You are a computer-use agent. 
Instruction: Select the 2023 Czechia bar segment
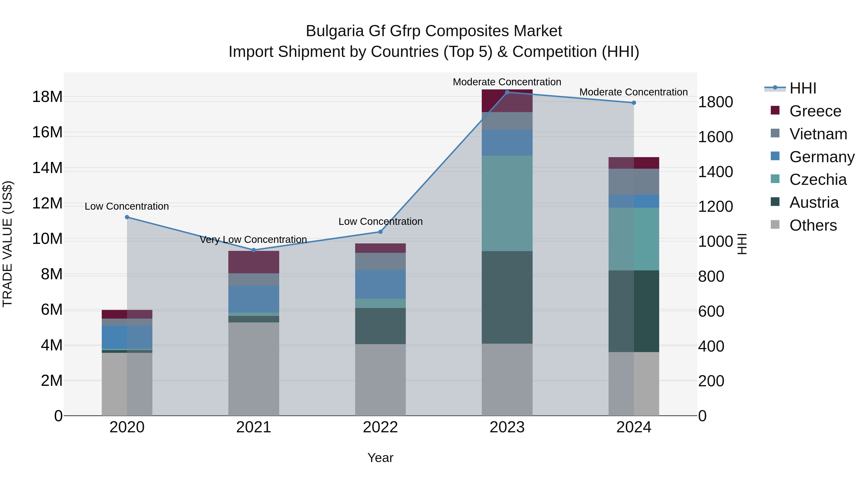click(x=507, y=203)
